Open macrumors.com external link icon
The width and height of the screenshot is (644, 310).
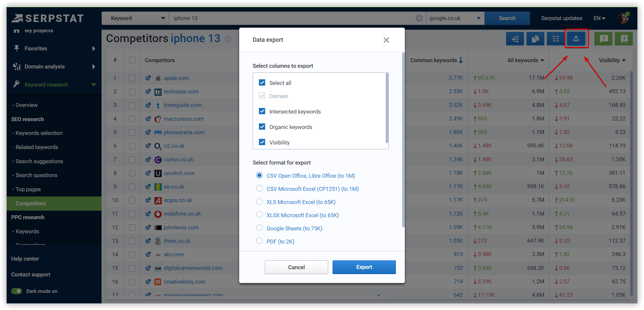click(x=148, y=119)
